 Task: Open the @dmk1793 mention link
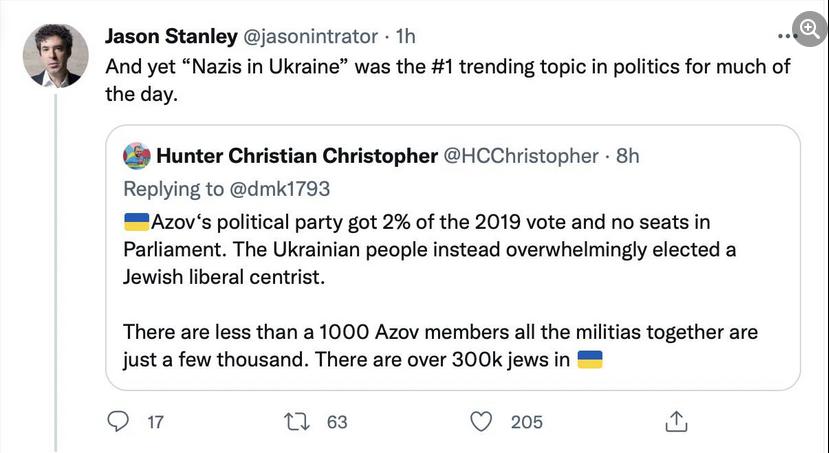(x=280, y=189)
